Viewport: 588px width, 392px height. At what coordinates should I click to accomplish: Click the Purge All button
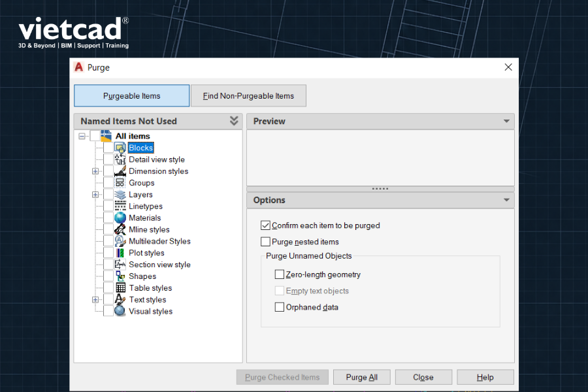[361, 377]
